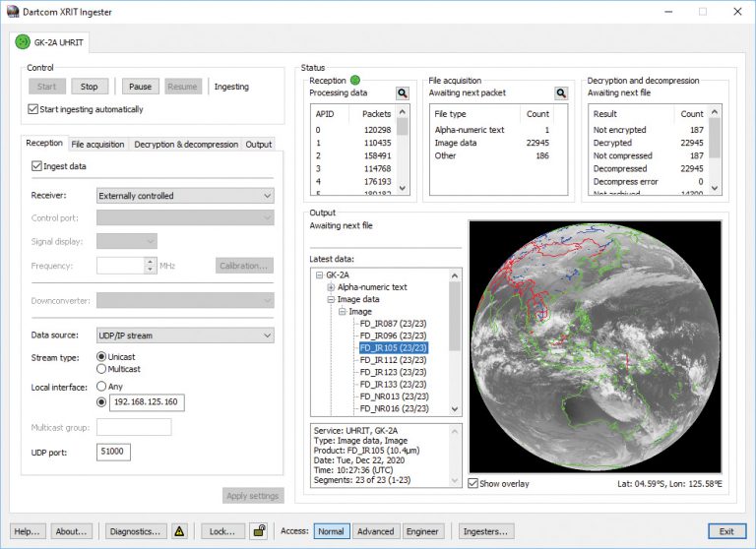756x549 pixels.
Task: Click the File acquisition magnifier icon
Action: 561,93
